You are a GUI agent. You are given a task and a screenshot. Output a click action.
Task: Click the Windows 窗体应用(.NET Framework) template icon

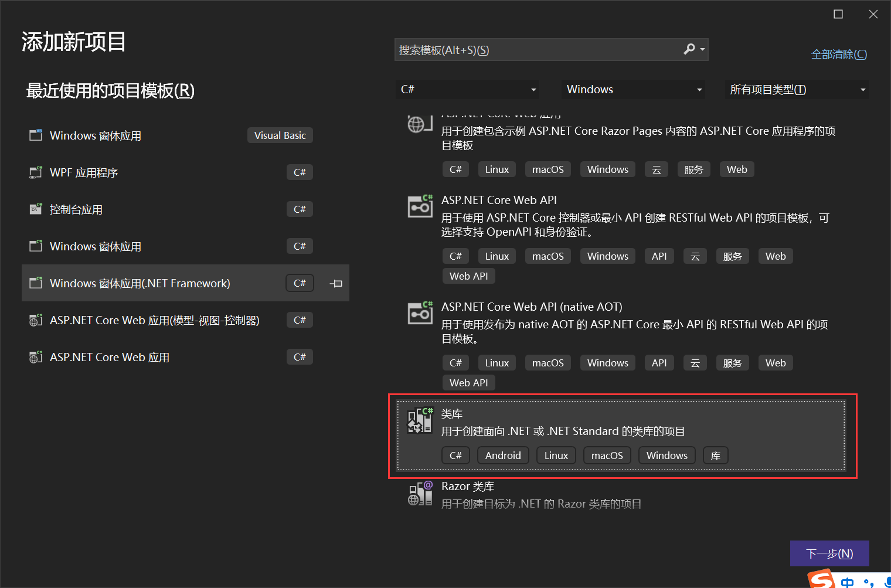[x=36, y=283]
